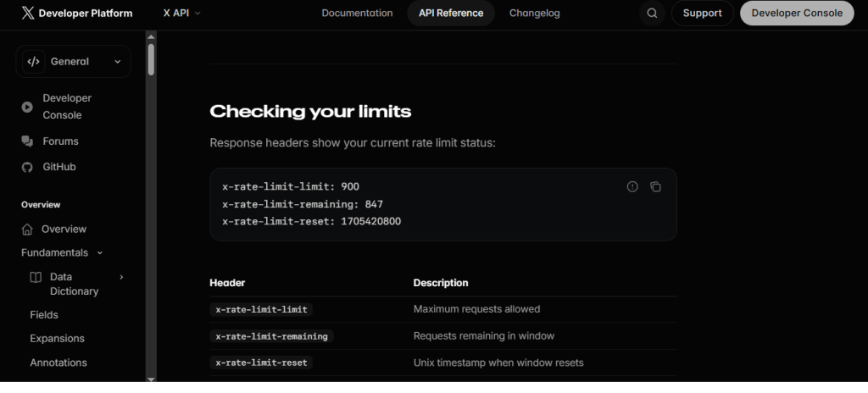868x393 pixels.
Task: Click the Data Dictionary book icon
Action: tap(36, 277)
